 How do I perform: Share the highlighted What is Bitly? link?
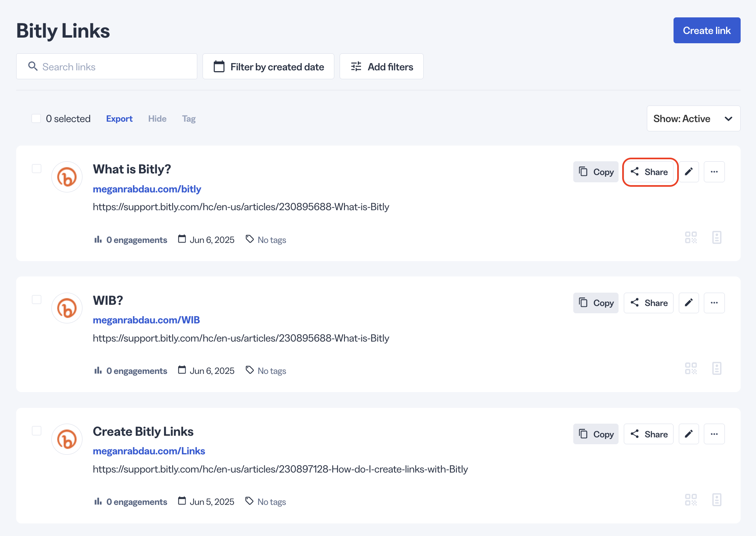point(650,172)
